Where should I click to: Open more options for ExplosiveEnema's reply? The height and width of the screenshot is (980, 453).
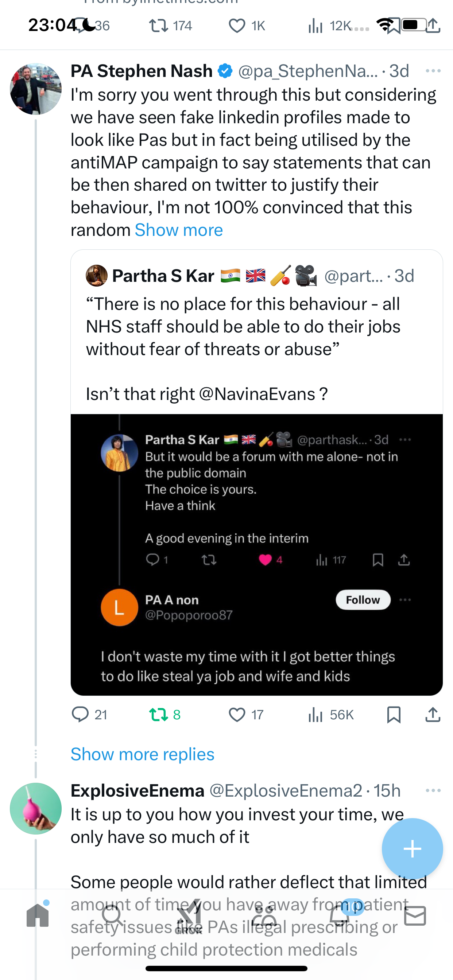pyautogui.click(x=433, y=790)
